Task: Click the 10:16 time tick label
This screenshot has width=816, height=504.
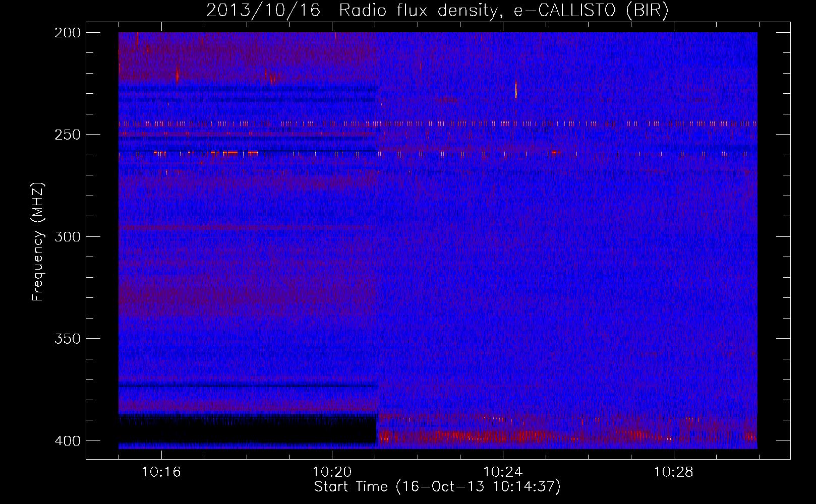Action: 161,472
